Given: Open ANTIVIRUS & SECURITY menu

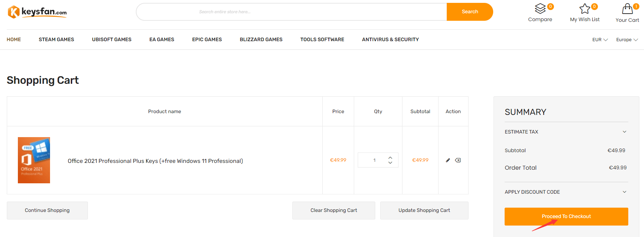Looking at the screenshot, I should coord(391,39).
